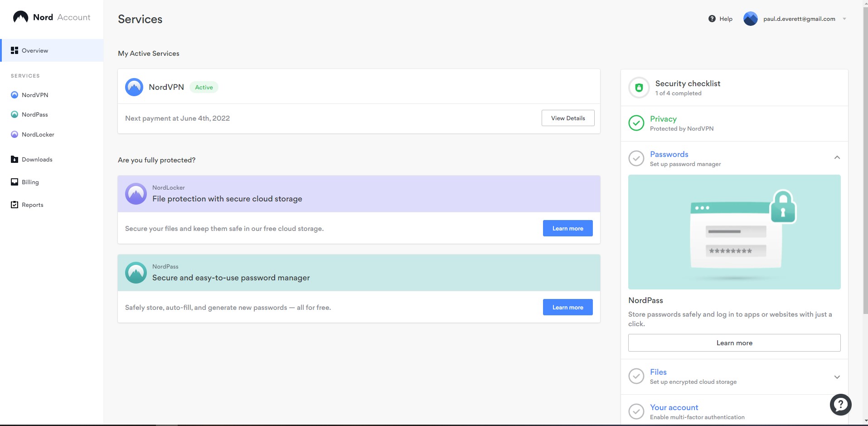Click the user avatar icon in the header
868x426 pixels.
point(751,19)
